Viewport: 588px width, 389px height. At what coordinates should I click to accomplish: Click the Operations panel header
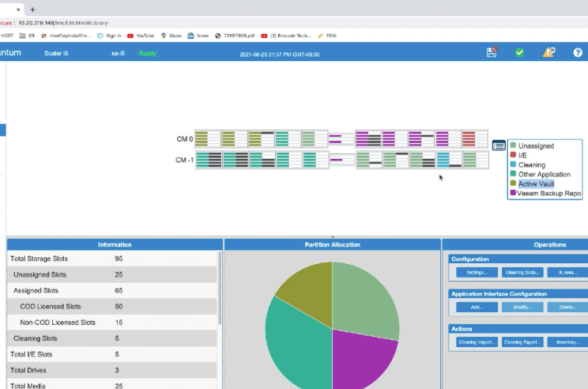point(515,244)
